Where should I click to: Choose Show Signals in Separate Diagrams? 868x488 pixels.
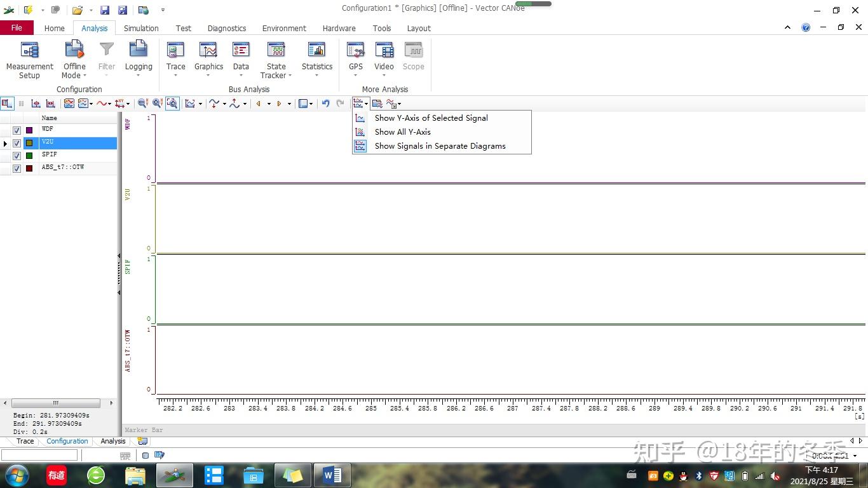point(442,146)
